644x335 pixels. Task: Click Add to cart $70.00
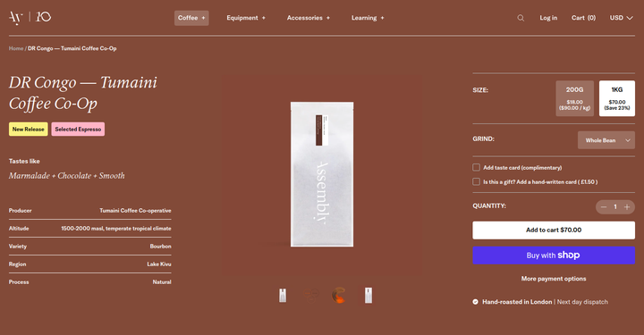pyautogui.click(x=554, y=230)
